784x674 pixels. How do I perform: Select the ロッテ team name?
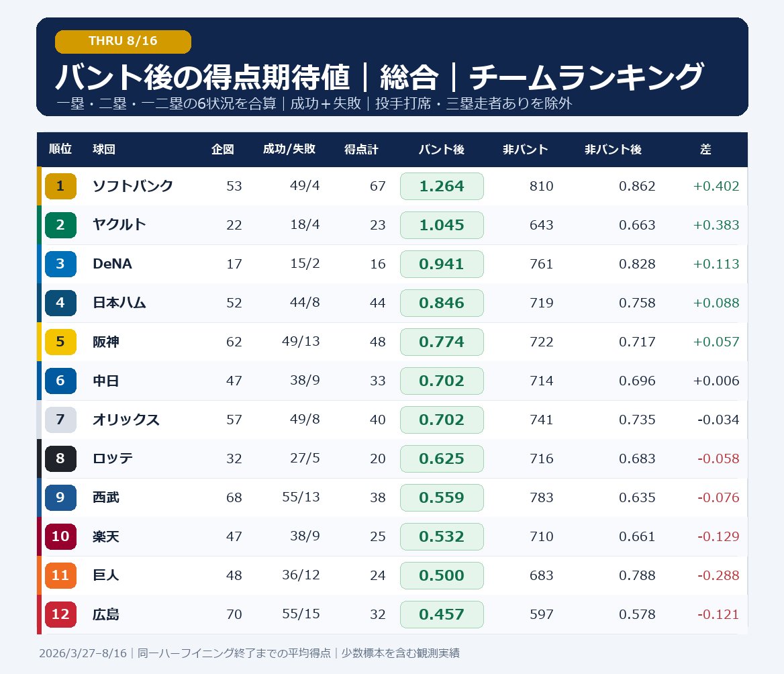coord(113,459)
